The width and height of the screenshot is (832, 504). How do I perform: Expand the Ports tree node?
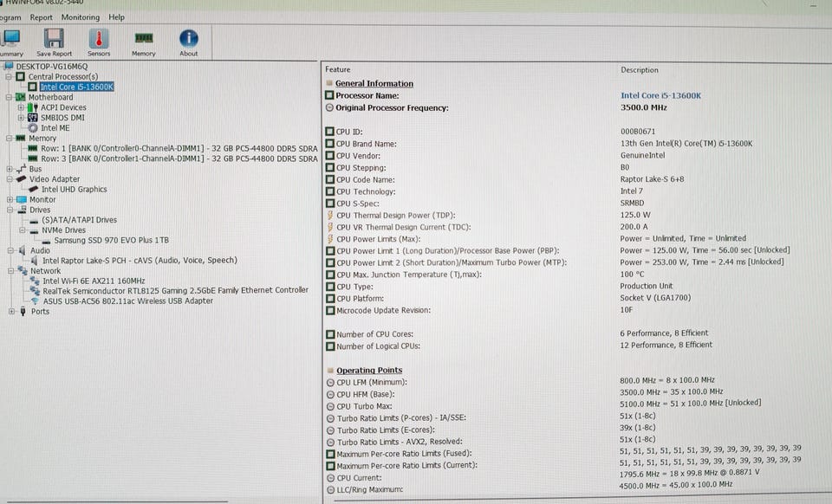pos(11,312)
